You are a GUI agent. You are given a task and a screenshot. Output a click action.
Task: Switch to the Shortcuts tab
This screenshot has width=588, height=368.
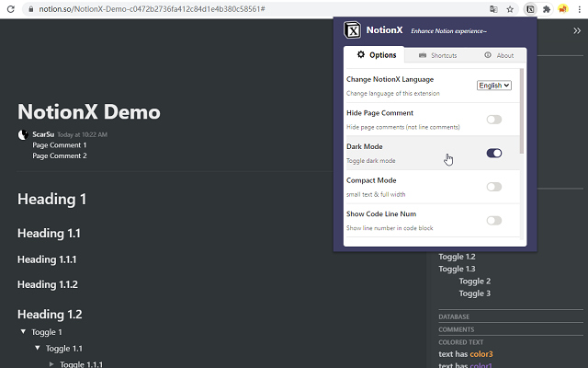click(435, 55)
